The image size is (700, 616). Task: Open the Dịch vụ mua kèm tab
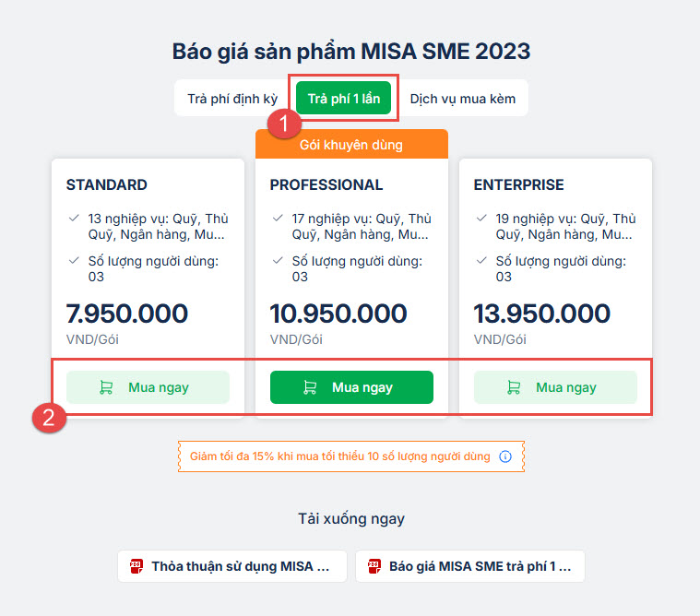point(463,98)
